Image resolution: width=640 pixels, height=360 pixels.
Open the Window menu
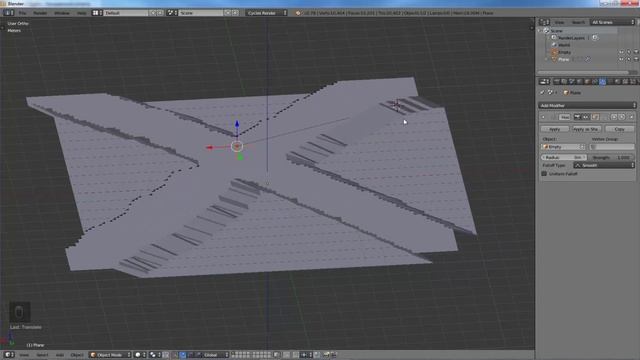point(62,13)
